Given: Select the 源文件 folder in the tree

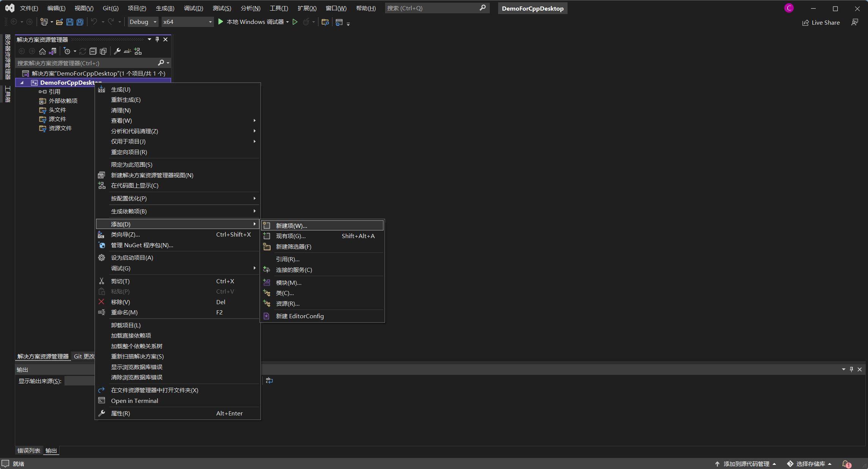Looking at the screenshot, I should [x=57, y=119].
